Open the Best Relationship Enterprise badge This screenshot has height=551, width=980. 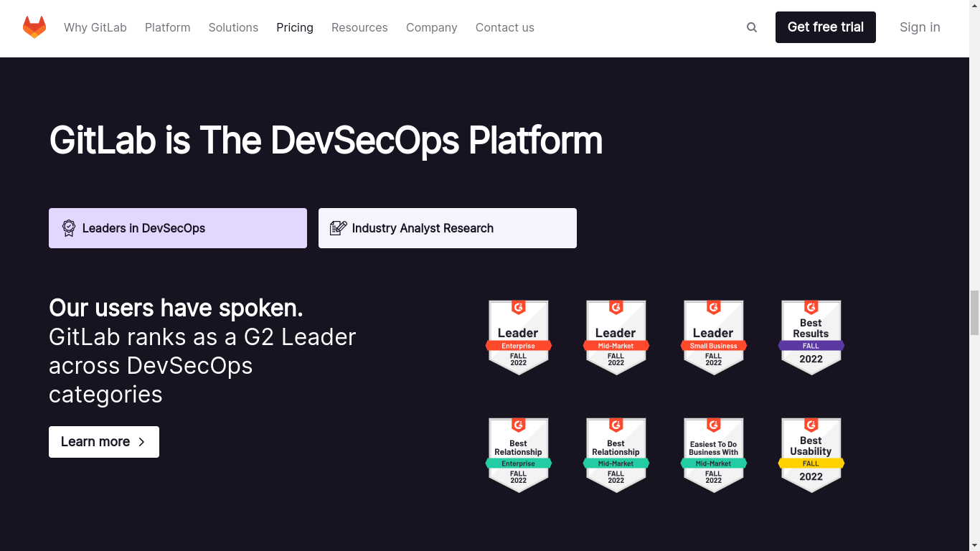pos(519,455)
